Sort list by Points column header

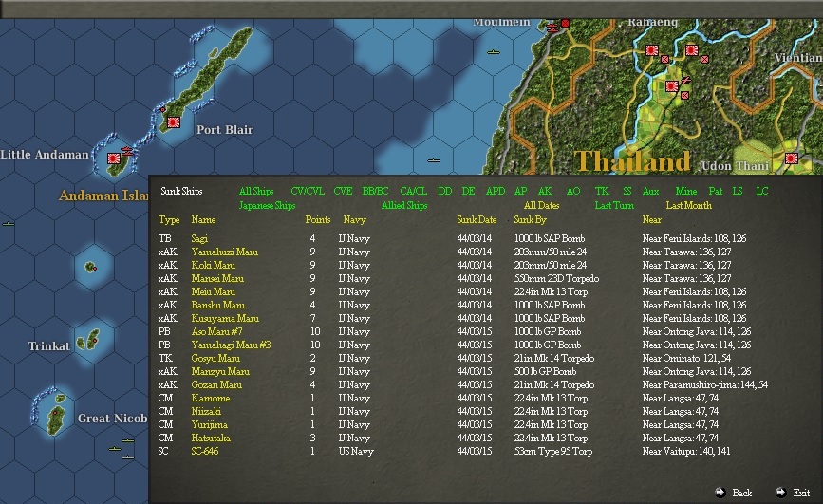[x=318, y=219]
